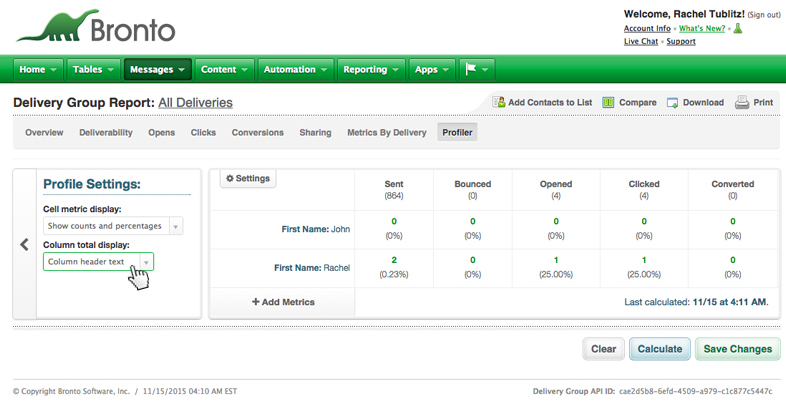Switch to the Metrics By Delivery tab
Screen dimensions: 786x408
click(x=386, y=133)
